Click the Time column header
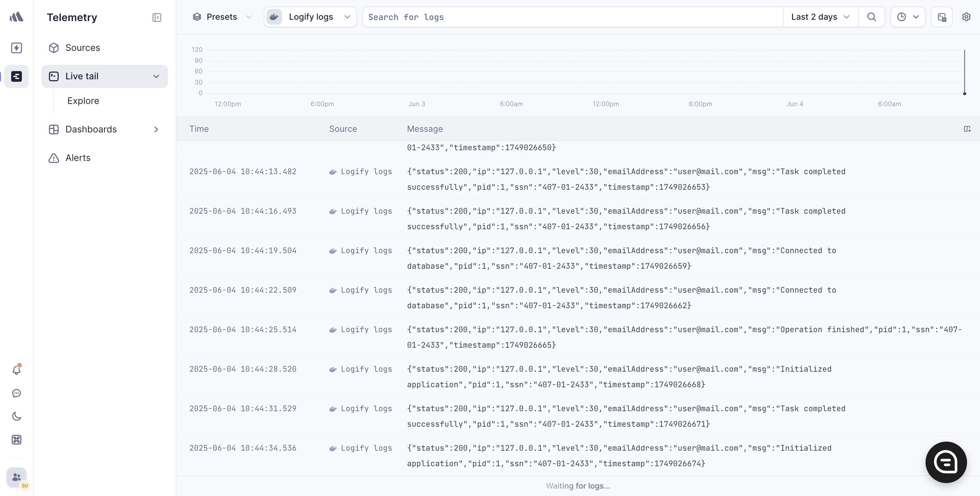Screen dimensions: 980x496 tap(199, 129)
